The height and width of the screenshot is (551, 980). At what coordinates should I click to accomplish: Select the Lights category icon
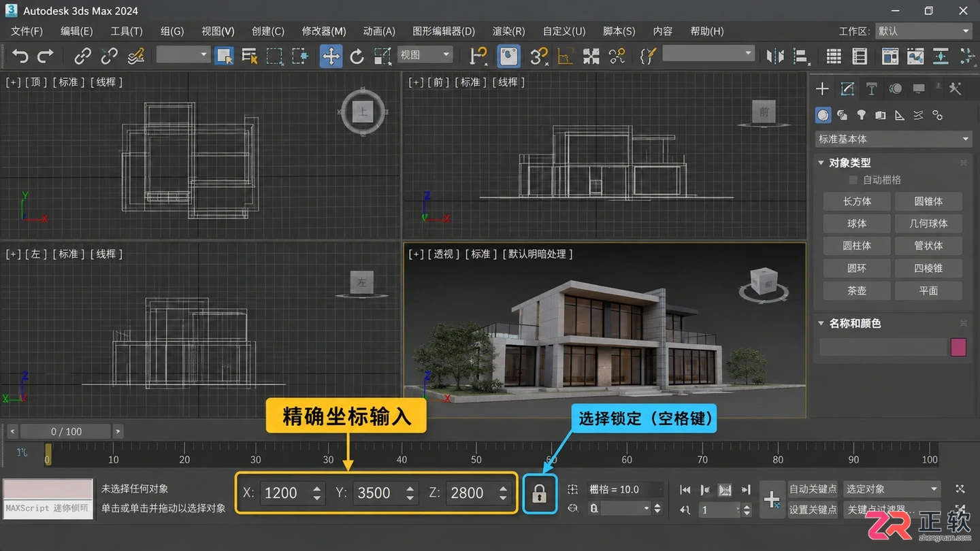click(x=862, y=115)
